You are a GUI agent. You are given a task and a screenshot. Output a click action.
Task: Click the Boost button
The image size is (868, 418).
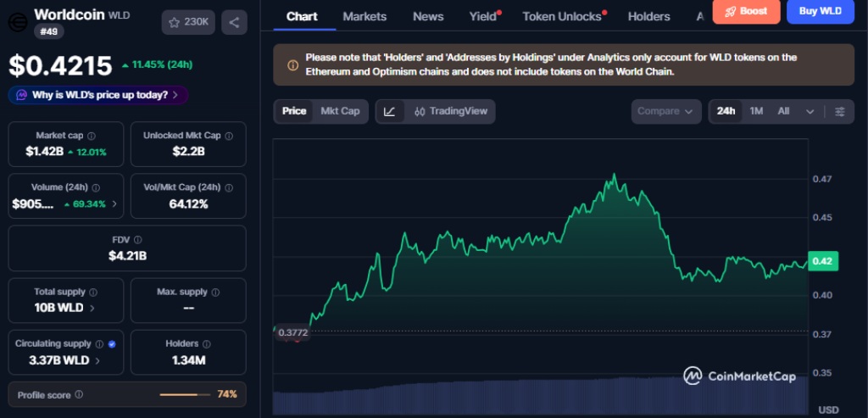[746, 12]
